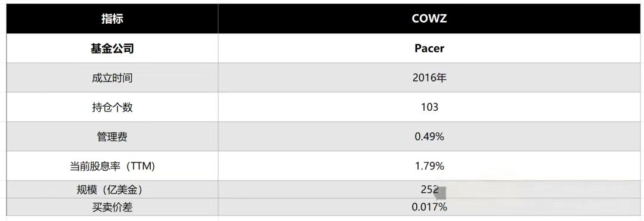Select the 0.49% management fee cell
The image size is (644, 221).
point(429,137)
